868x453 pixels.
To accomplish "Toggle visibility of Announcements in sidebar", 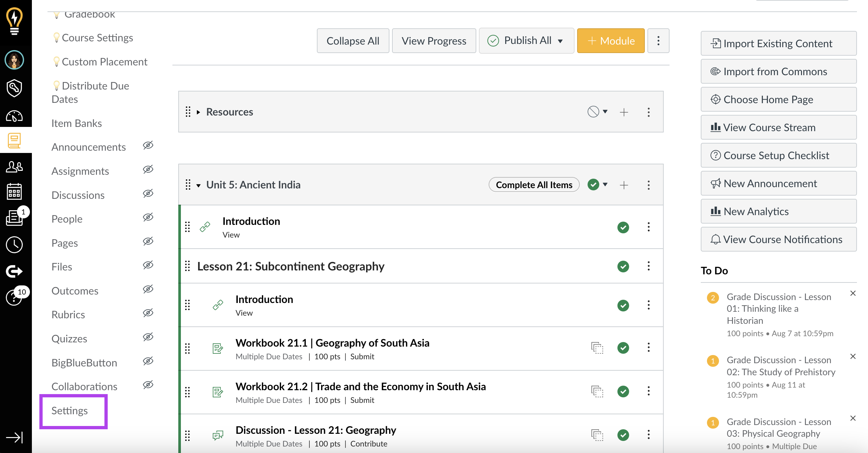I will pos(149,146).
